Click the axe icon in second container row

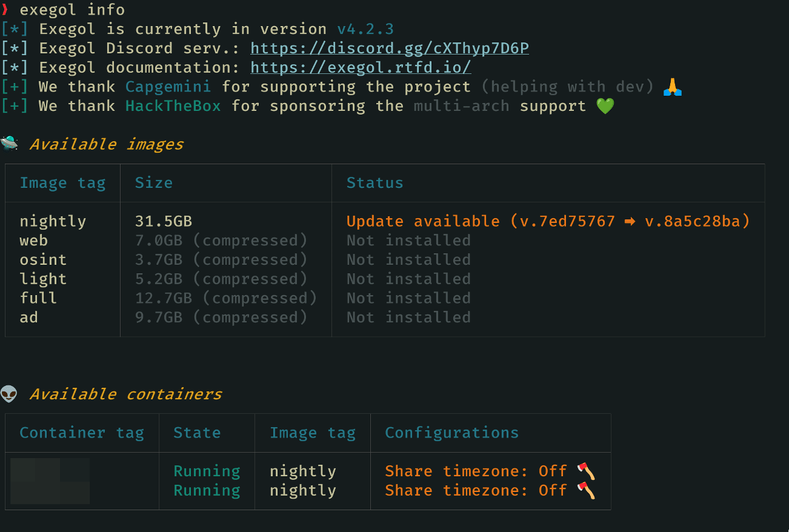coord(586,490)
